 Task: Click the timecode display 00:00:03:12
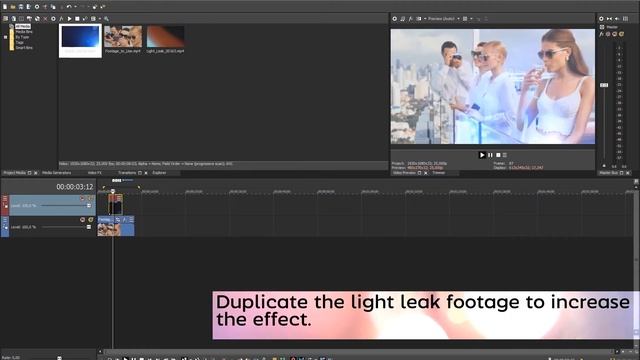tap(75, 187)
